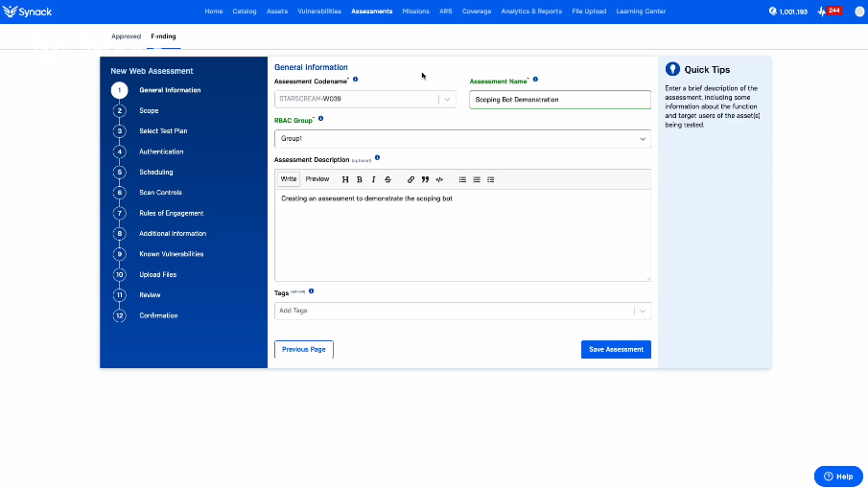Viewport: 868px width, 488px height.
Task: Click the 1,001,193 points indicator
Action: point(788,12)
